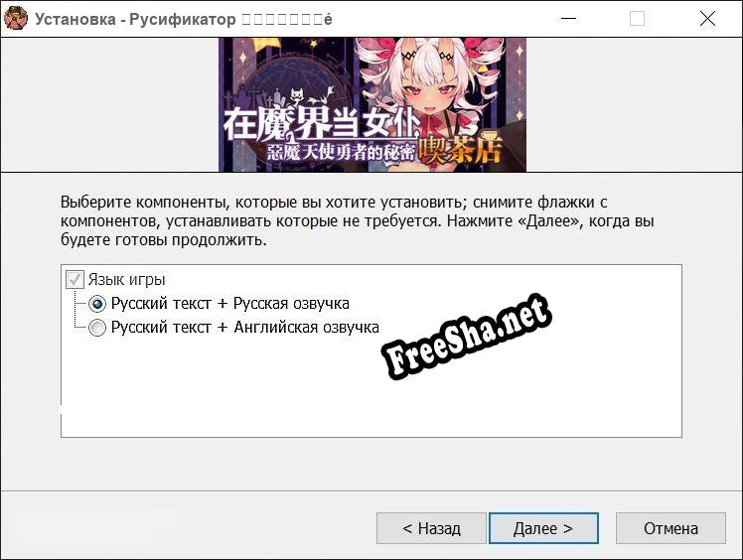Click the empty area of the components list
The image size is (743, 560).
(368, 397)
